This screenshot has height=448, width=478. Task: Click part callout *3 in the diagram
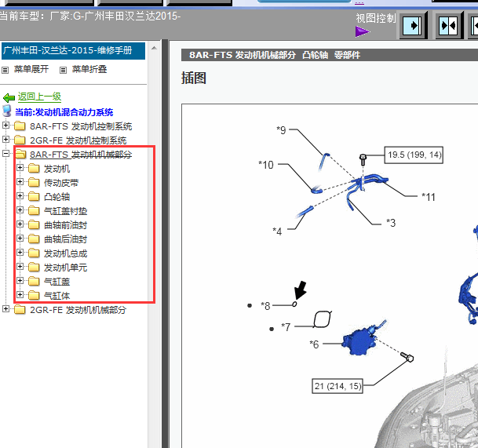[391, 223]
